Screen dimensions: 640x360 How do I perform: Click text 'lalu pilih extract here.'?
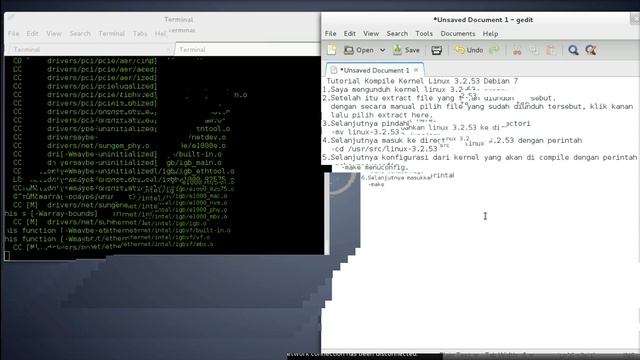pyautogui.click(x=380, y=115)
